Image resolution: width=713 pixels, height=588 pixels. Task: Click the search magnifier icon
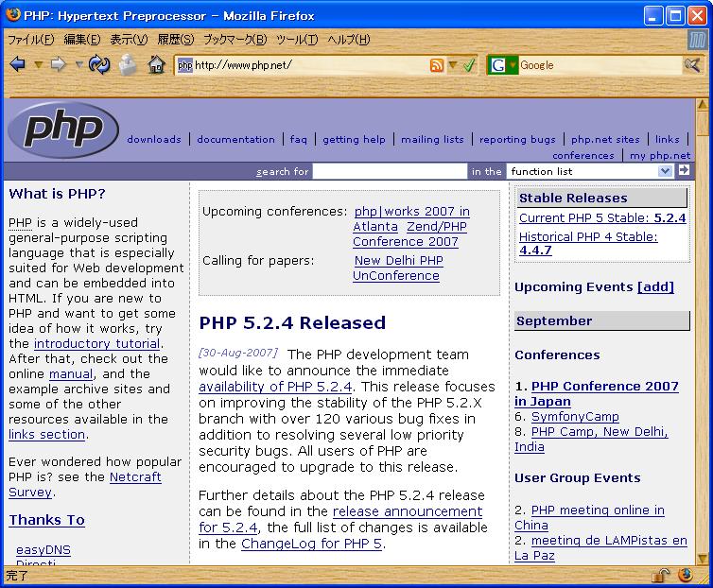pos(693,65)
